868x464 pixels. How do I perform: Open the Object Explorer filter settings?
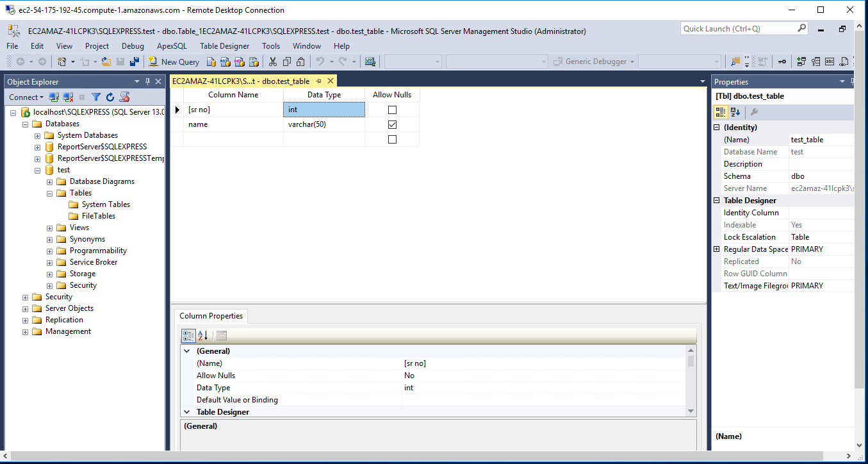coord(95,97)
